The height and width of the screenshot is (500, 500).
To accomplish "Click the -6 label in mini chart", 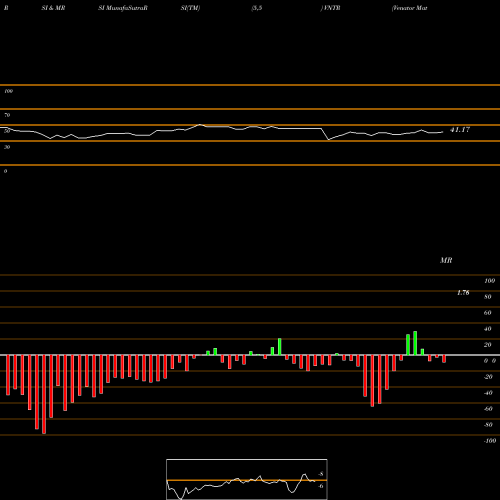I will [x=321, y=486].
